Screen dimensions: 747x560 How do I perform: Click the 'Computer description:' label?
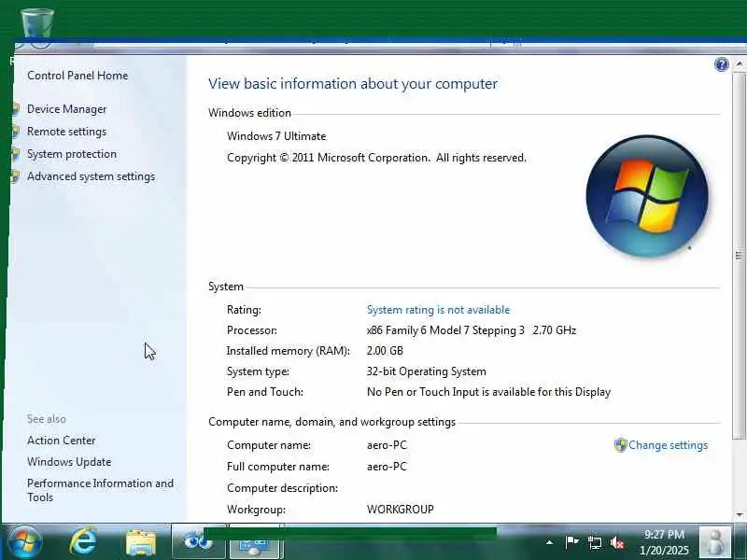[x=283, y=487]
